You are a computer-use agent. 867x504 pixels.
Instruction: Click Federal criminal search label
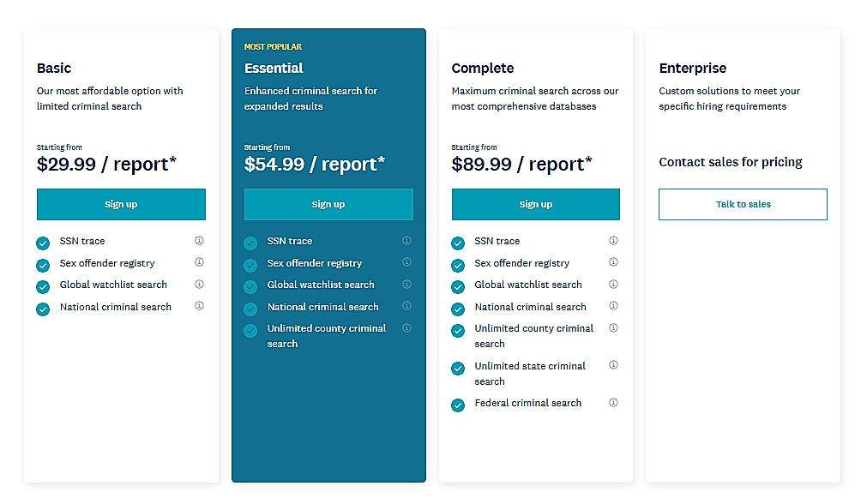(528, 403)
